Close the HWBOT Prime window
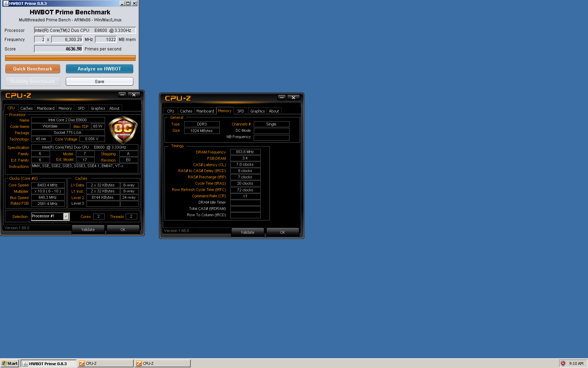This screenshot has width=588, height=368. point(134,4)
